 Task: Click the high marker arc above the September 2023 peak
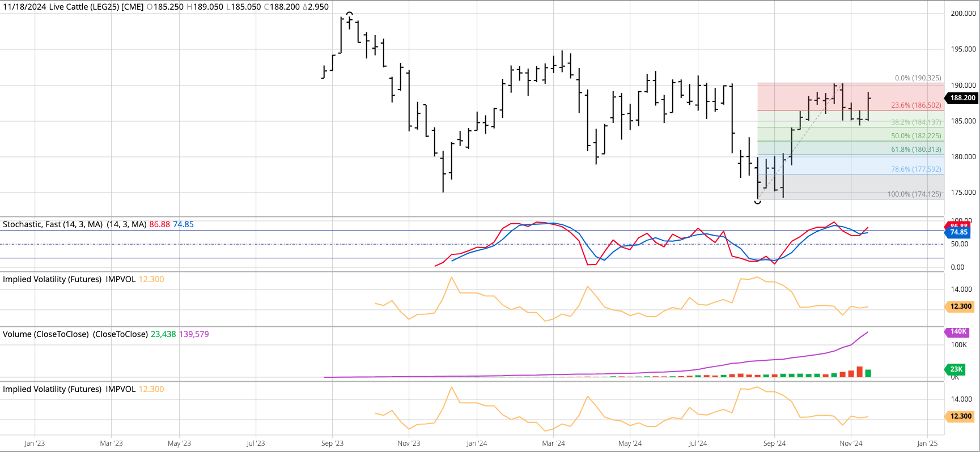(x=350, y=13)
